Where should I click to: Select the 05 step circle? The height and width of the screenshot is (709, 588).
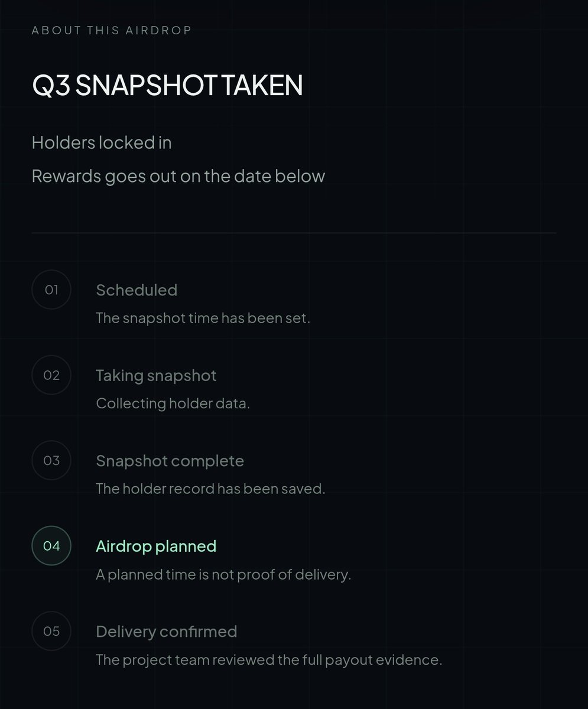[51, 631]
